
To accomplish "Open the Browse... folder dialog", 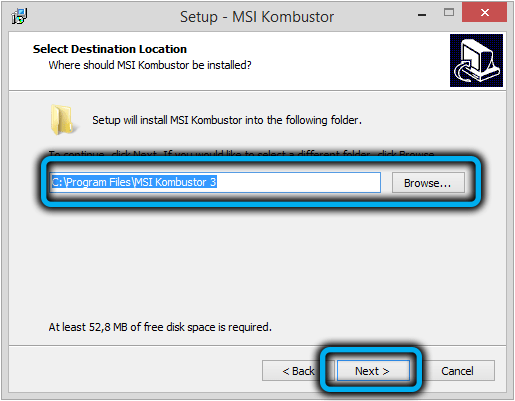I will [428, 183].
